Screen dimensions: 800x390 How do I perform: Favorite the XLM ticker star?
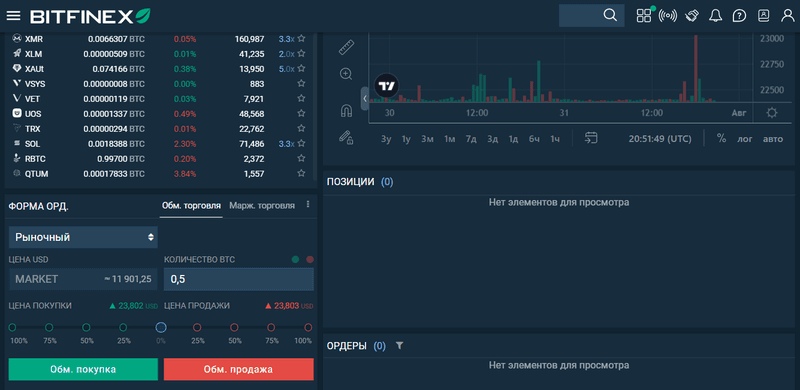point(302,54)
